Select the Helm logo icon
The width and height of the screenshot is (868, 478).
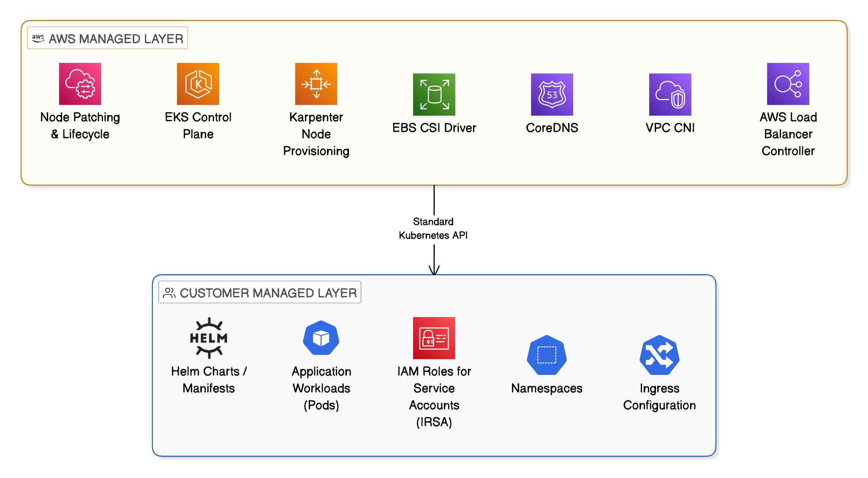(x=209, y=338)
